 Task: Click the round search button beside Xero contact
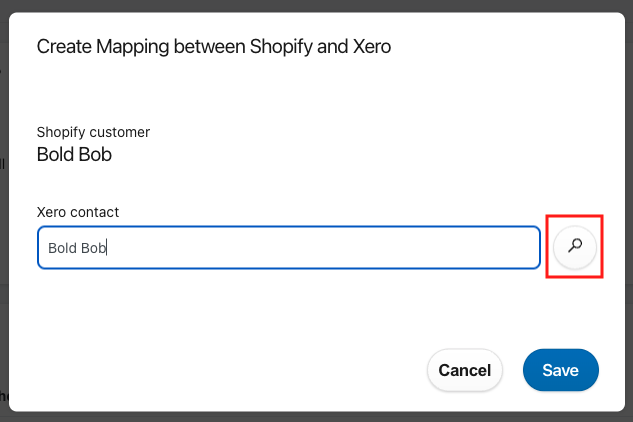tap(575, 247)
